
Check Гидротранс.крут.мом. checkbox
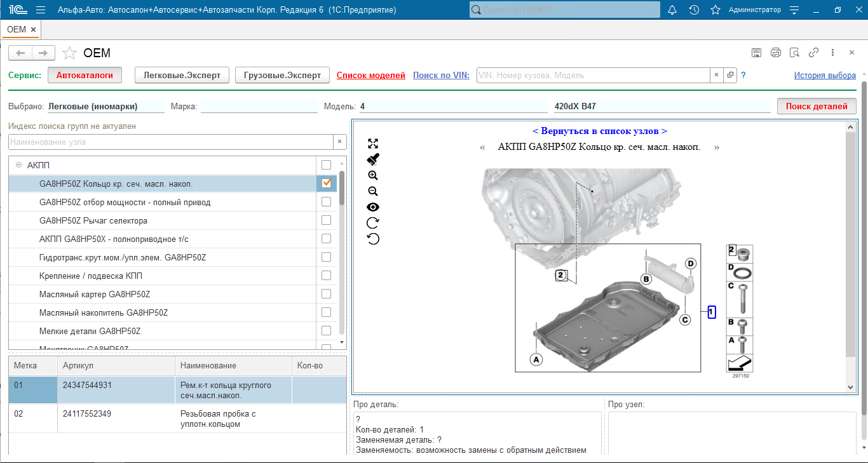pyautogui.click(x=326, y=257)
